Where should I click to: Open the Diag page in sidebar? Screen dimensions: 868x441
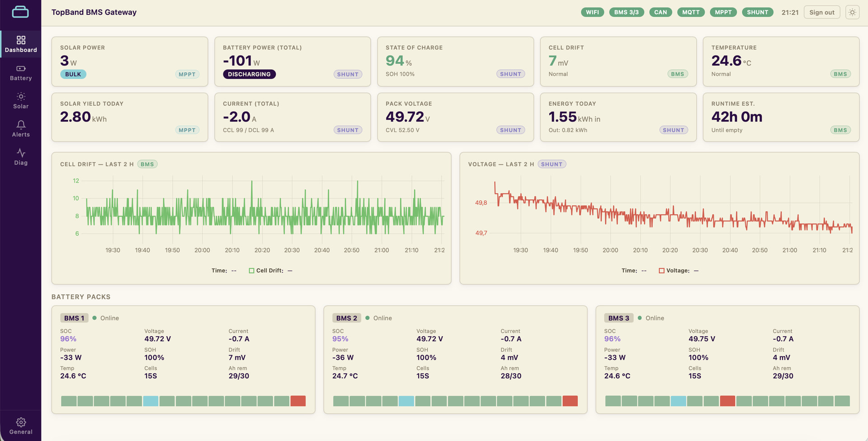click(21, 157)
